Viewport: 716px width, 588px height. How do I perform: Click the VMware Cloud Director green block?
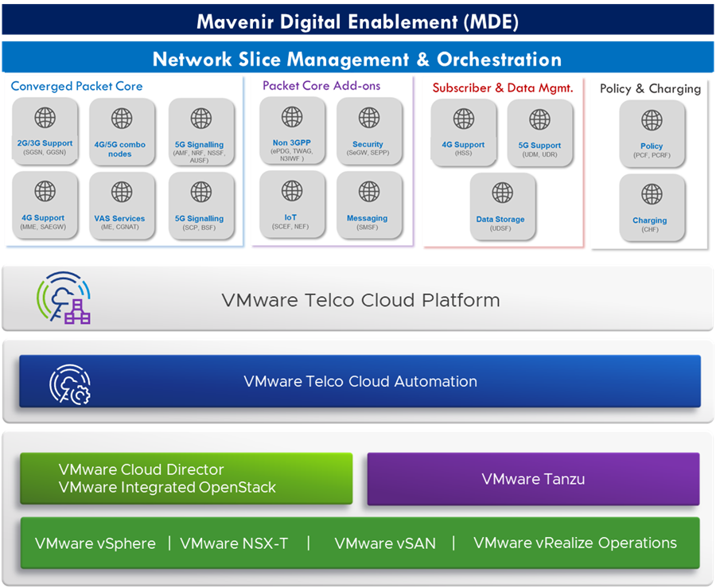pyautogui.click(x=186, y=478)
